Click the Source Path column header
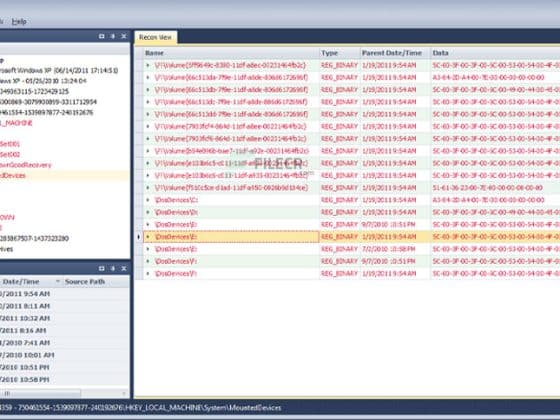This screenshot has width=560, height=420. click(96, 282)
